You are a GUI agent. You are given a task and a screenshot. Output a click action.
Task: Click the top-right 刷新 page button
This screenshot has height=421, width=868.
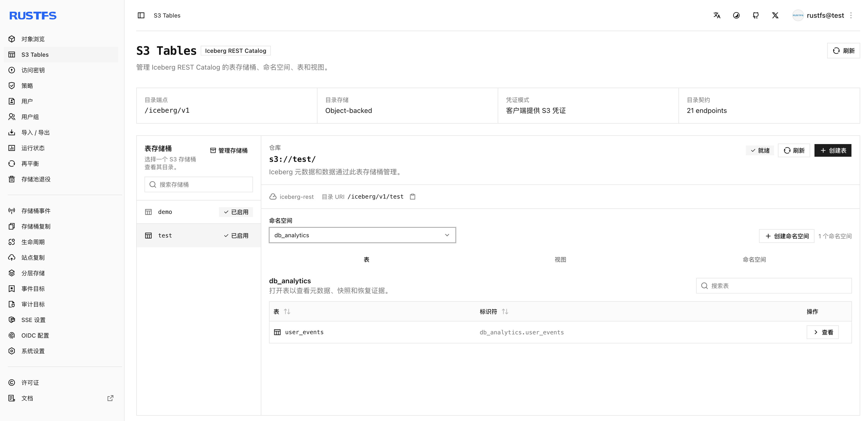(x=843, y=51)
